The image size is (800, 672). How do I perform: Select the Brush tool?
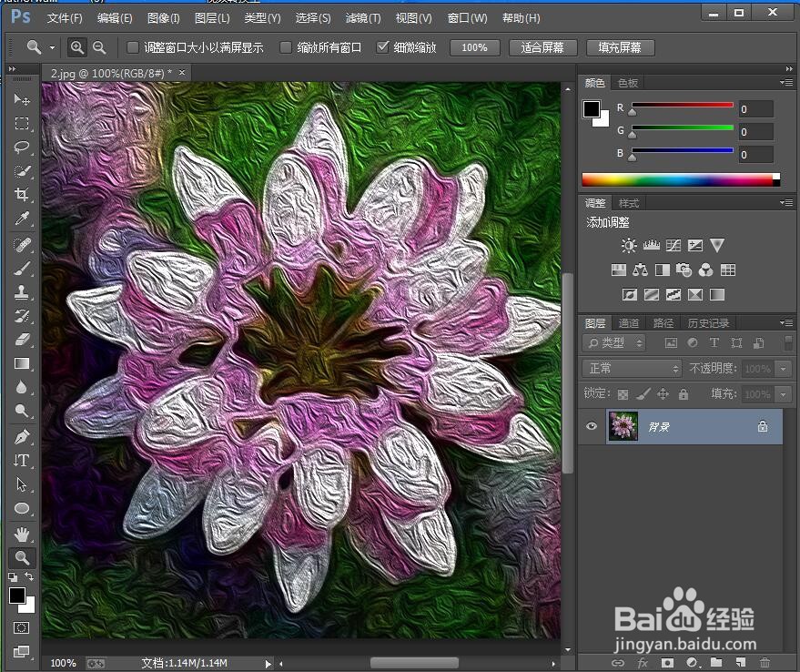[22, 269]
